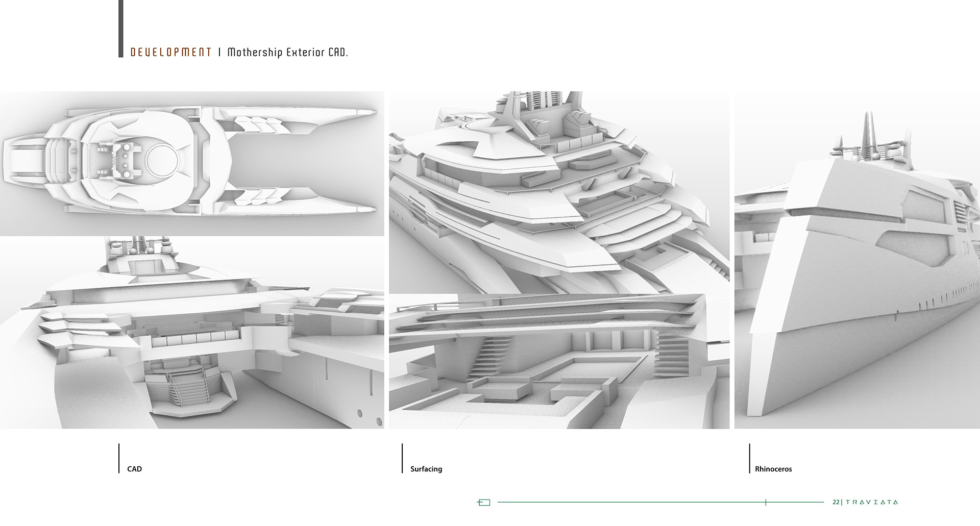Open the Rhinoceros caption label
This screenshot has width=980, height=526.
point(774,468)
